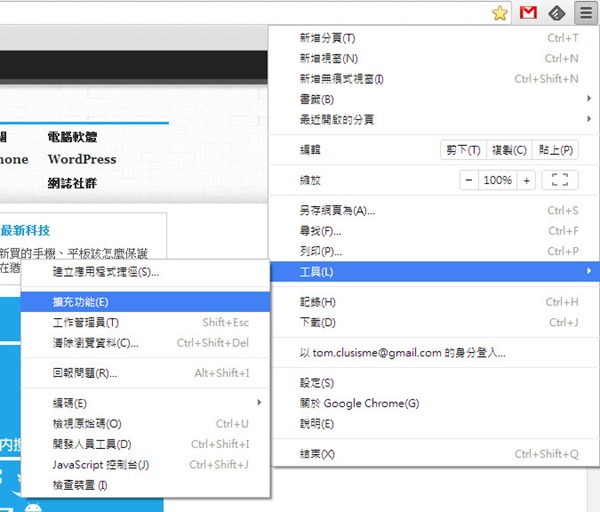600x512 pixels.
Task: Open the 最新科技 link on page
Action: click(31, 229)
